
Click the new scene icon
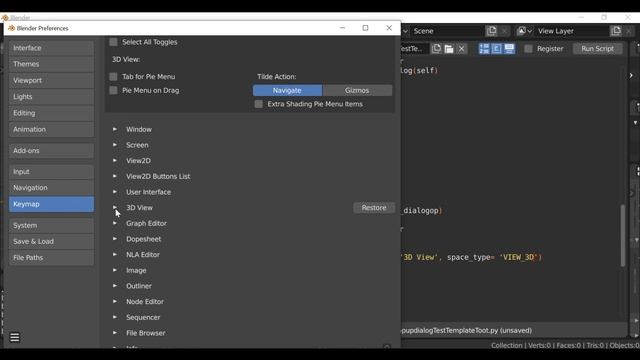pyautogui.click(x=491, y=31)
